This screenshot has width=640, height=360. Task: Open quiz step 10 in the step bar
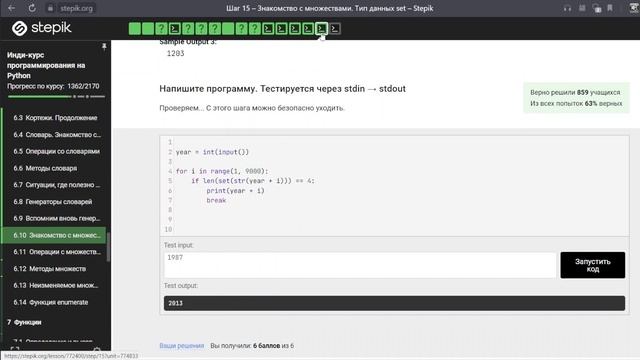click(x=255, y=29)
